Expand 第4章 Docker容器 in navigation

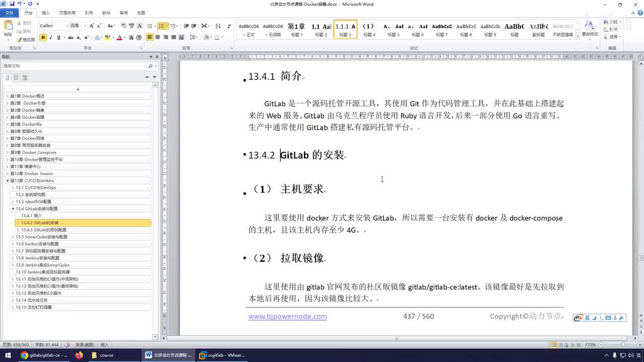[x=7, y=117]
